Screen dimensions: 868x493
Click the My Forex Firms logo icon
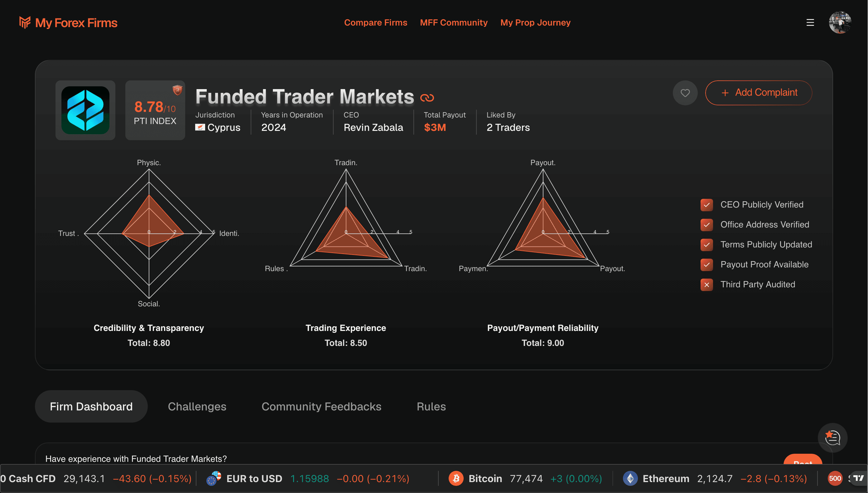[x=25, y=22]
